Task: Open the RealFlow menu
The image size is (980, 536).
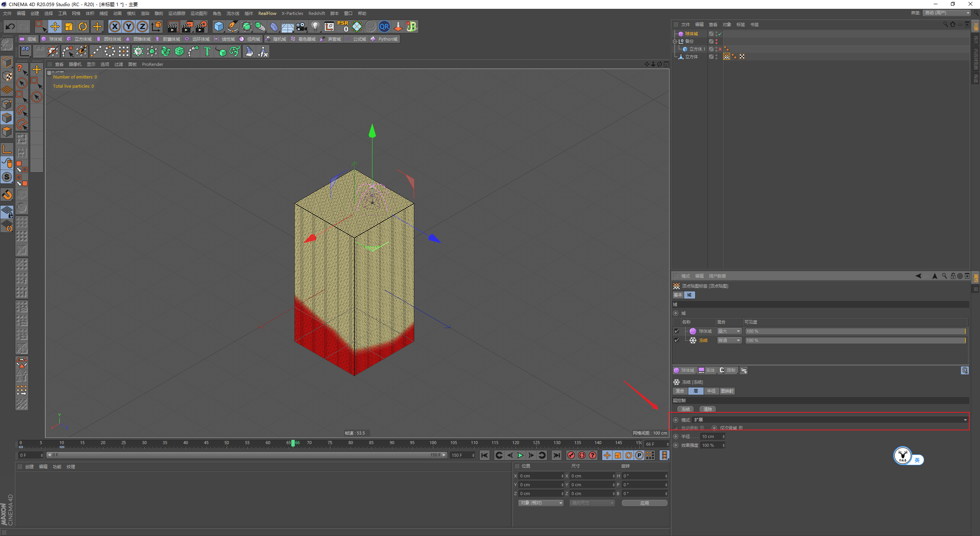Action: [267, 13]
